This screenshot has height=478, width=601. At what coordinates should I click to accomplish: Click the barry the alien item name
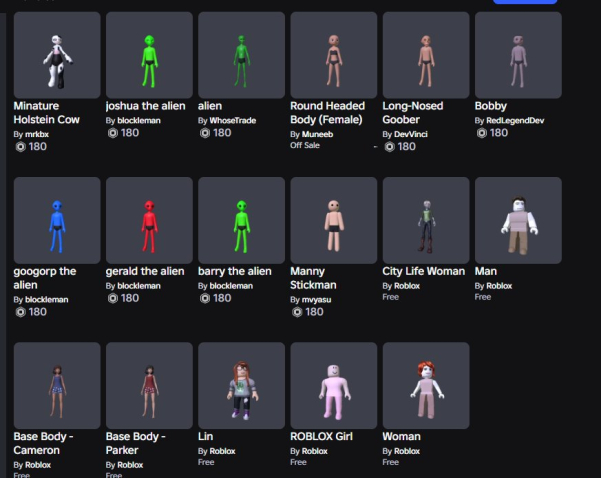(234, 271)
